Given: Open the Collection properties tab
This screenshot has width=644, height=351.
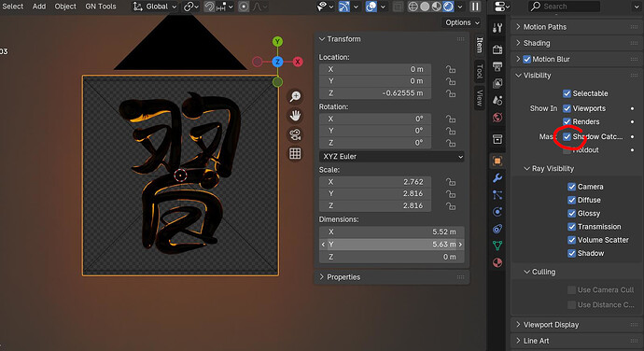Looking at the screenshot, I should 497,139.
